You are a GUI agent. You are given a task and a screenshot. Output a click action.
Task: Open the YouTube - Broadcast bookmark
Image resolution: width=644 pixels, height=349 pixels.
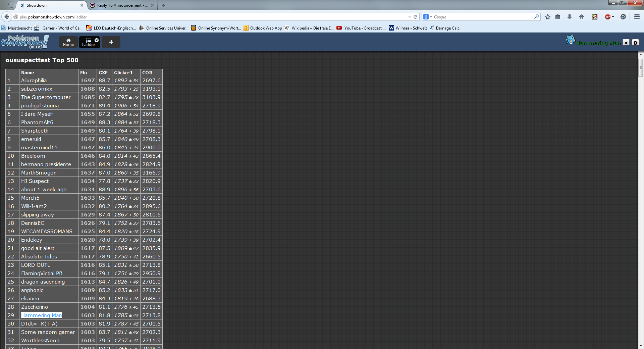coord(361,28)
